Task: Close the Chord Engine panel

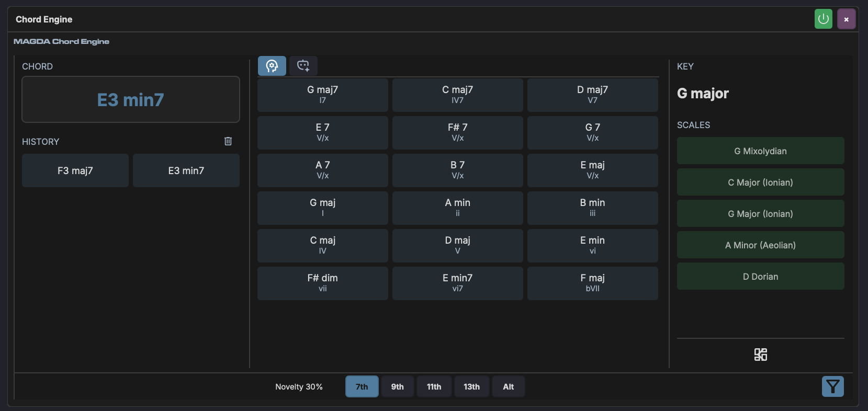Action: 846,19
